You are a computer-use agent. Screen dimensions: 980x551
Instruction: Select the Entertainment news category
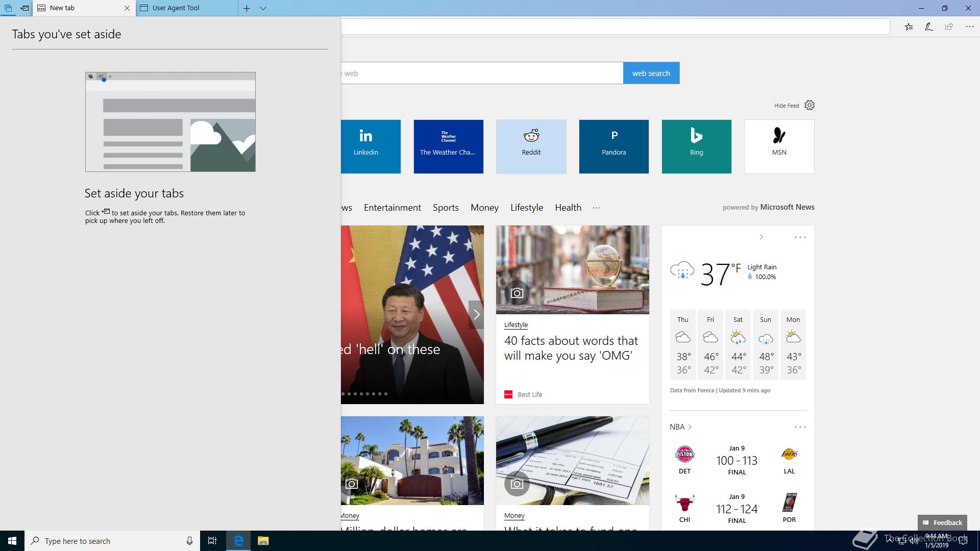click(x=392, y=208)
